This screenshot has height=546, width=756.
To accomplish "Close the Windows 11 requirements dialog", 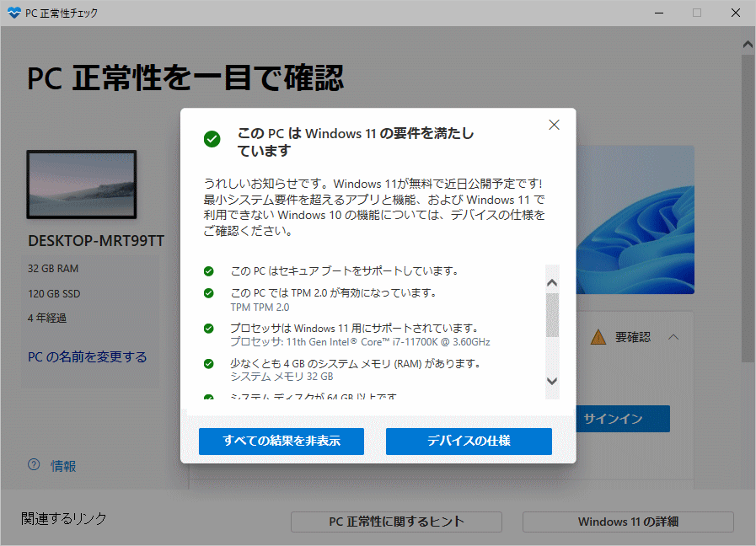I will coord(554,125).
